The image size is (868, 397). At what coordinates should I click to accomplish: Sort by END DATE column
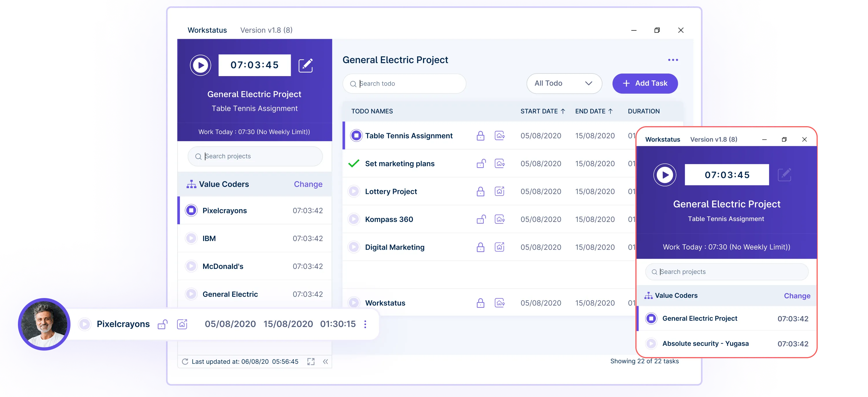(594, 111)
